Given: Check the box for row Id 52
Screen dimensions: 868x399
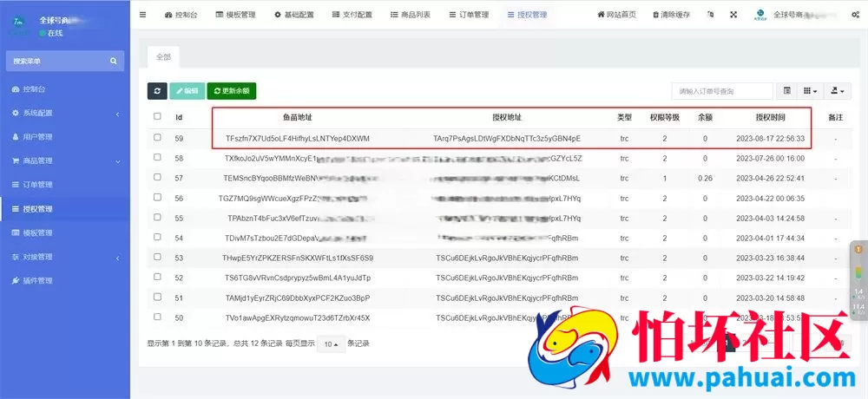Looking at the screenshot, I should click(x=157, y=278).
